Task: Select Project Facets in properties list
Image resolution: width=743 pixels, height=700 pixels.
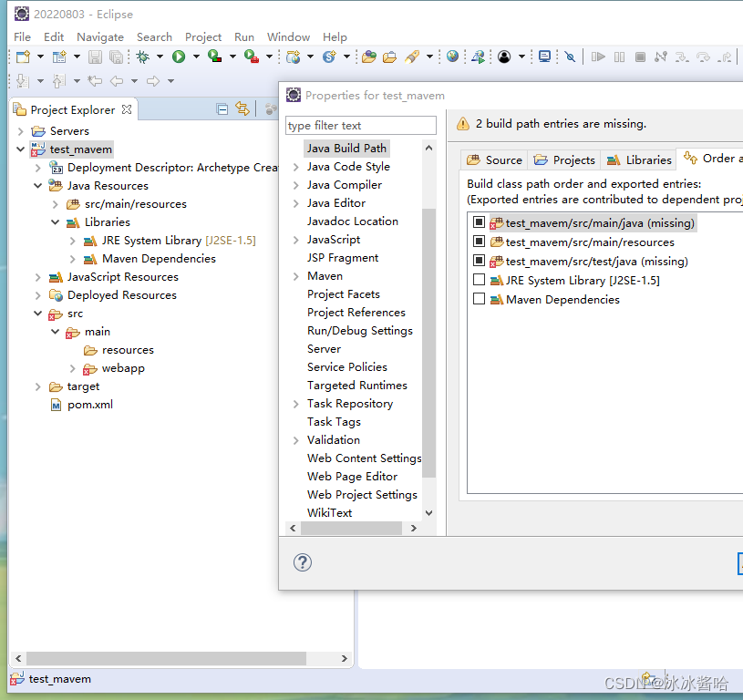Action: click(344, 294)
